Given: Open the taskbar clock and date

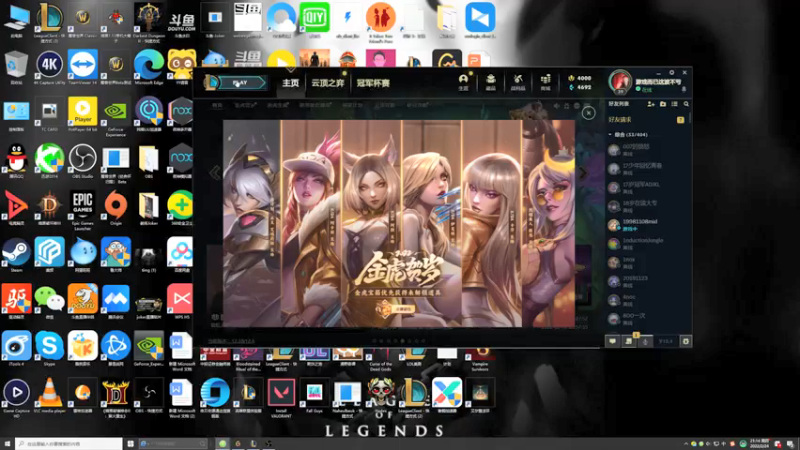Looking at the screenshot, I should coord(759,444).
